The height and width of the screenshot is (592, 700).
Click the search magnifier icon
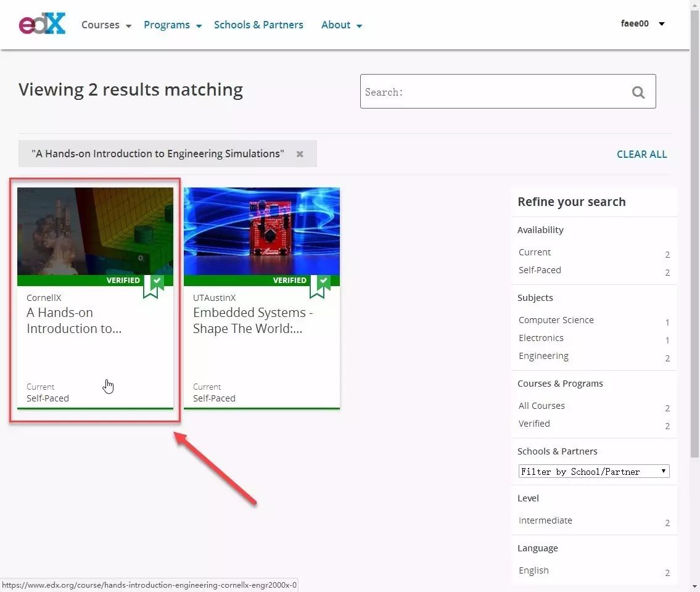tap(638, 92)
